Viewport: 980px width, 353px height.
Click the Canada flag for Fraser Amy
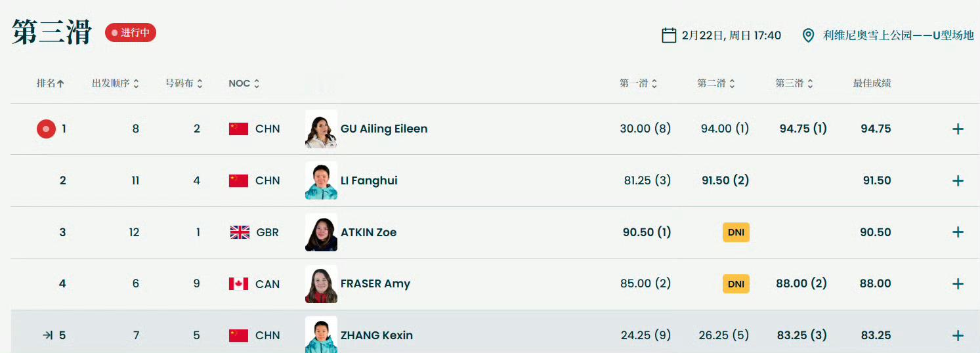coord(238,283)
